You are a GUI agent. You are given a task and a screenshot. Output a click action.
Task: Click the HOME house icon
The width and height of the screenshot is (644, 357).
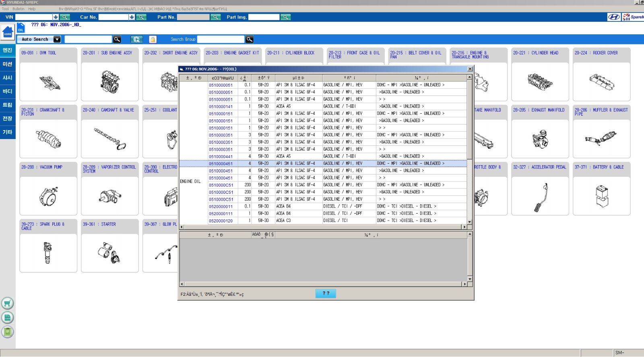(8, 32)
